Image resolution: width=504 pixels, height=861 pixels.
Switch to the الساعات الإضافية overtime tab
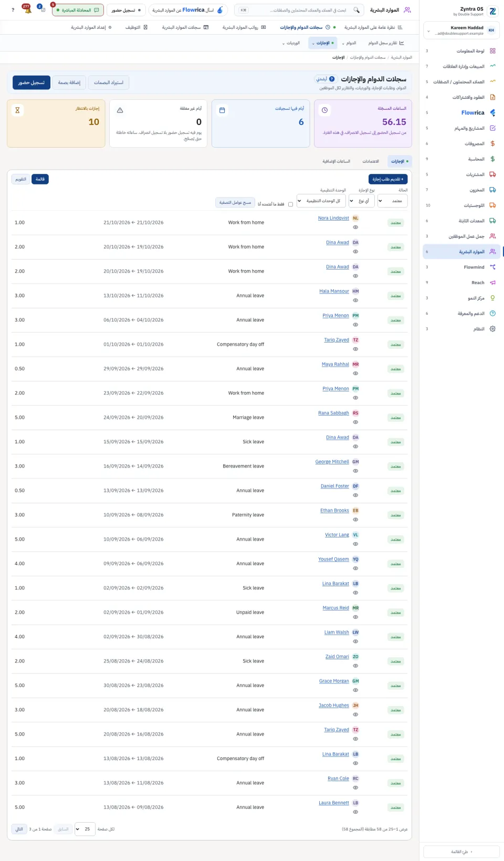pyautogui.click(x=337, y=161)
